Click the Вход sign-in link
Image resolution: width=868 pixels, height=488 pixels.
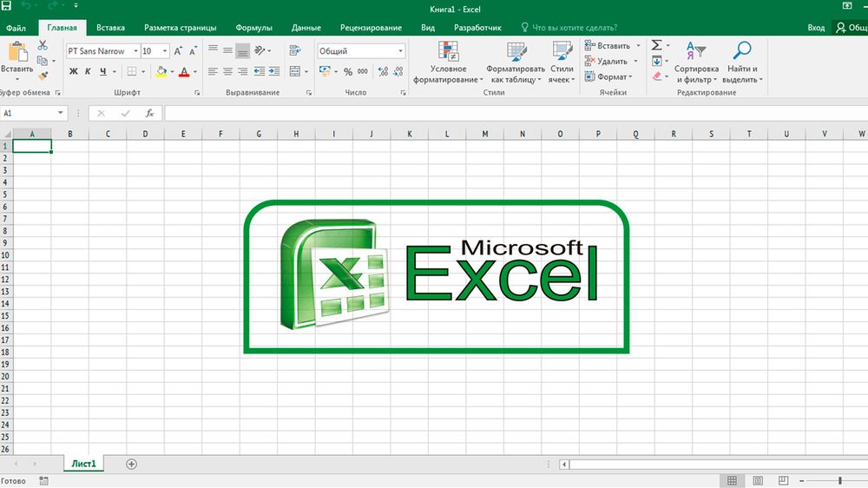pos(816,28)
